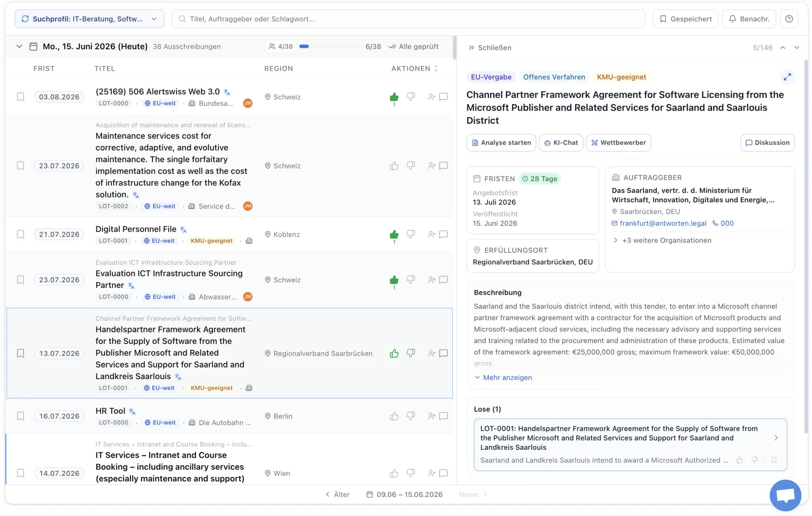Thumbs down LOT-0001 in Lose section
The height and width of the screenshot is (516, 812).
coord(755,460)
